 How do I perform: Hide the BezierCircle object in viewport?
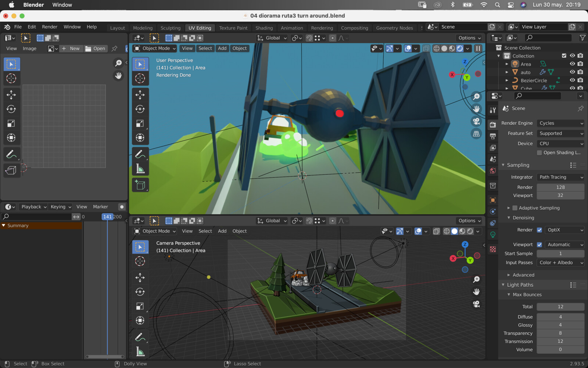pyautogui.click(x=572, y=80)
